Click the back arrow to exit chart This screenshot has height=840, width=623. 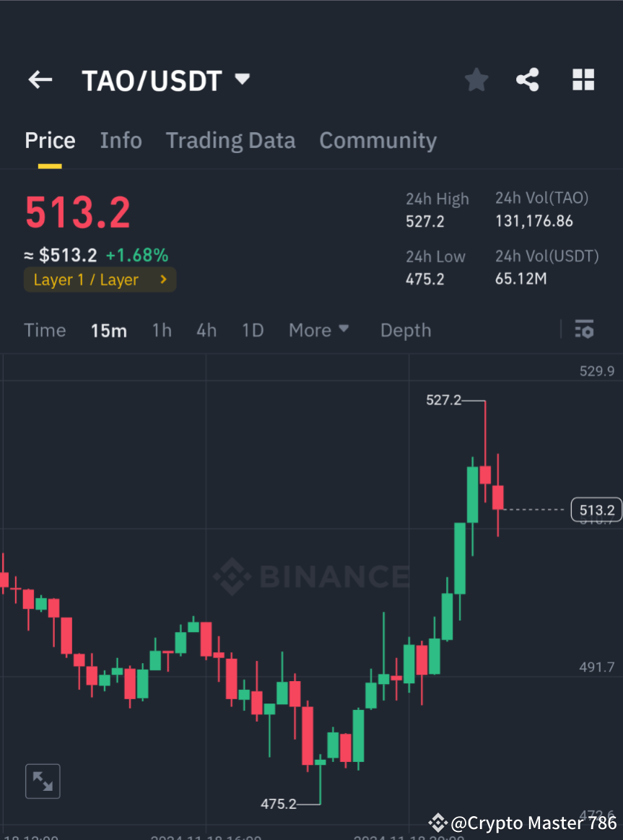[40, 79]
